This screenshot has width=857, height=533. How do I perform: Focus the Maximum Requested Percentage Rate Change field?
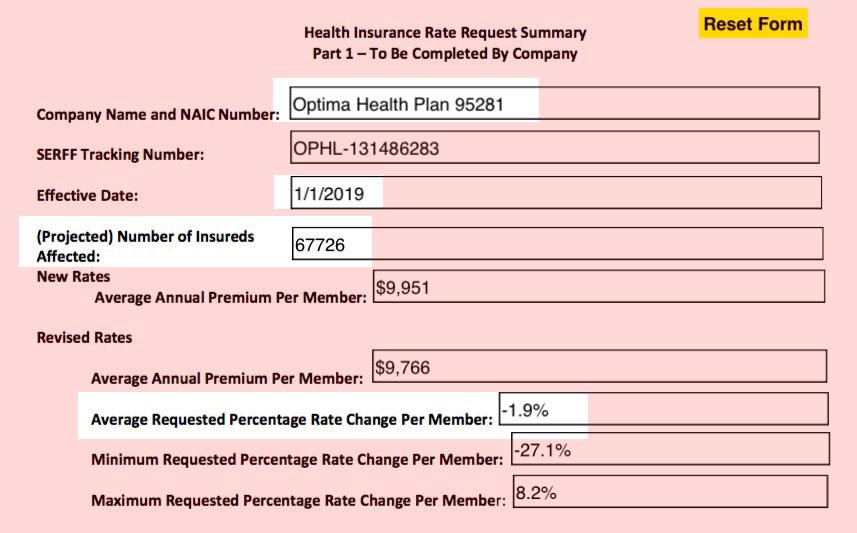[x=669, y=492]
